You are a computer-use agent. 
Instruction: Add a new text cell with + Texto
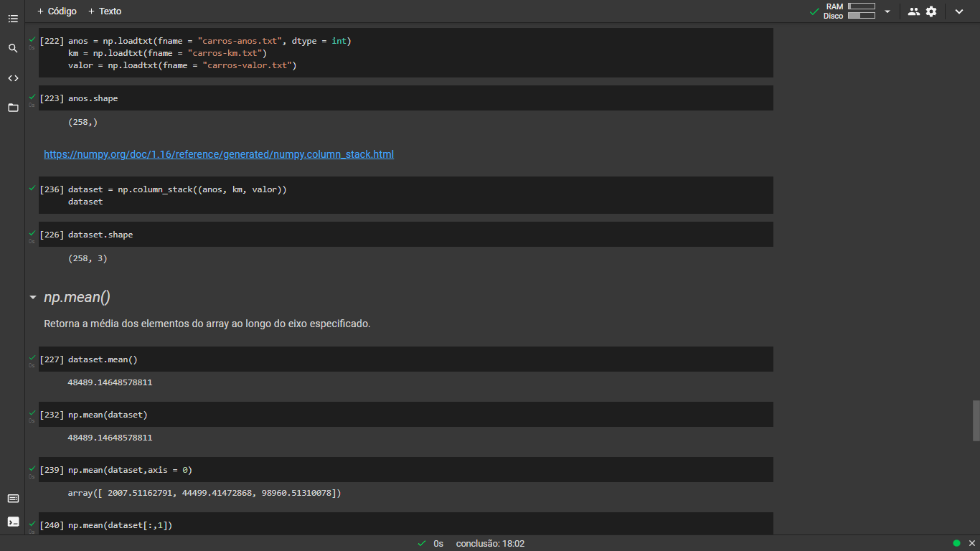pyautogui.click(x=105, y=11)
